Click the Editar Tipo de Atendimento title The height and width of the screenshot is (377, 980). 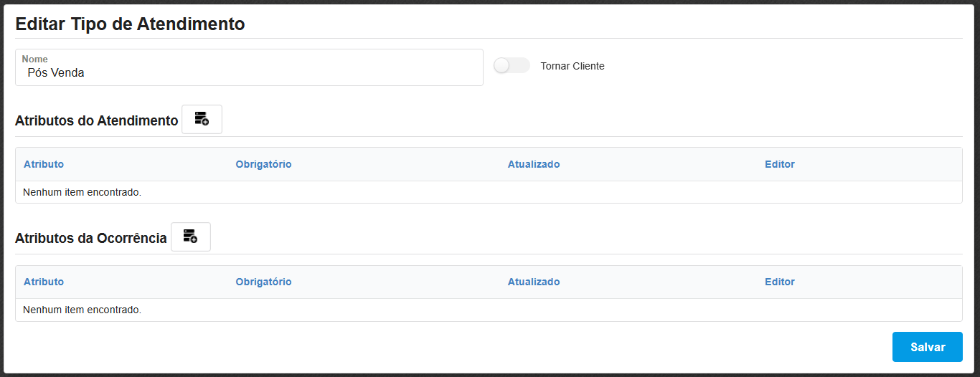click(130, 24)
